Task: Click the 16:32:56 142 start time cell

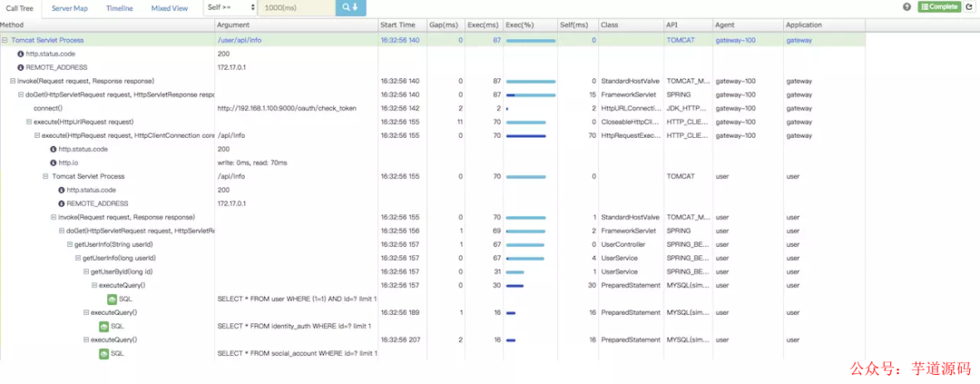Action: pyautogui.click(x=400, y=108)
